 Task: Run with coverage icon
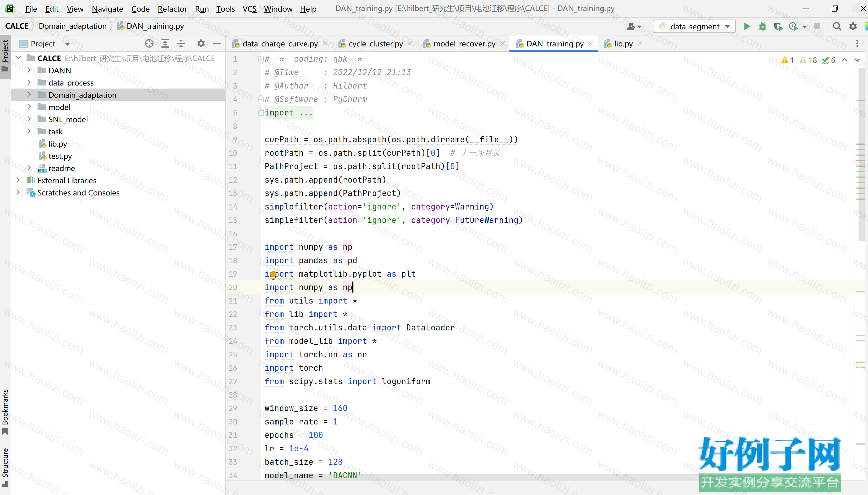tap(778, 26)
